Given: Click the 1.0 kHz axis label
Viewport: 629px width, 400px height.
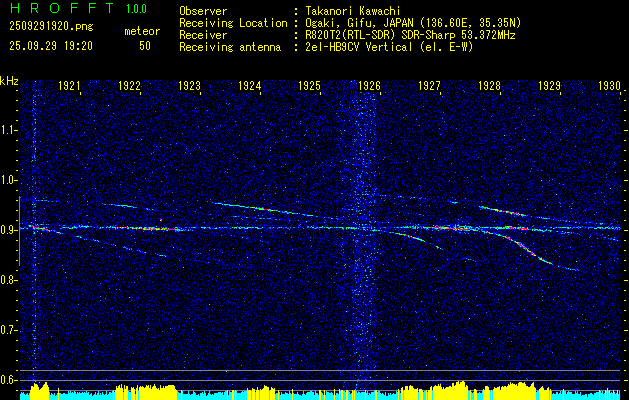Looking at the screenshot, I should pos(9,180).
